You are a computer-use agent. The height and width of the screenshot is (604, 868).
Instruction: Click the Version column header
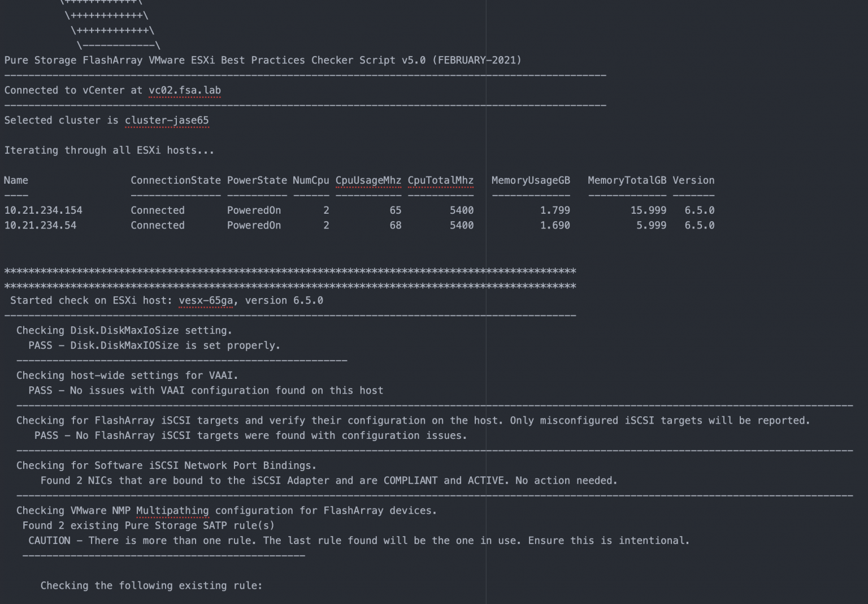tap(693, 180)
